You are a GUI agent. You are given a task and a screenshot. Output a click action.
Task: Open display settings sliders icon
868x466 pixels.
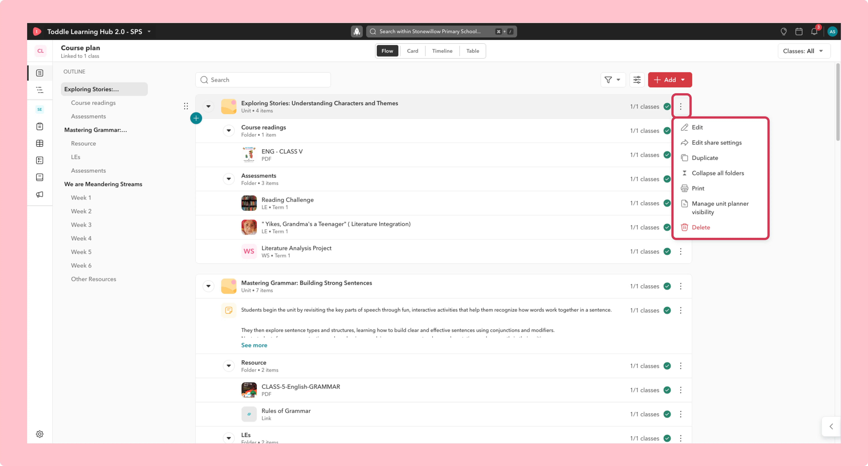point(637,80)
